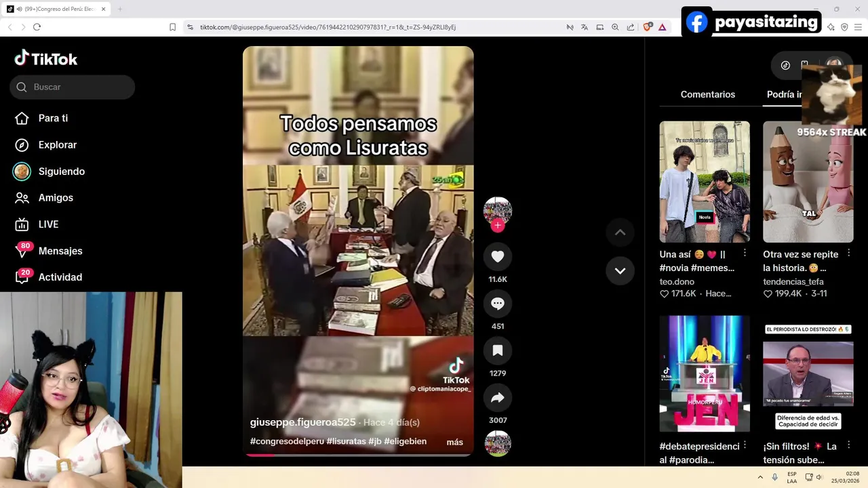Open options menu for 'Otra vez se repite'
This screenshot has width=868, height=488.
pyautogui.click(x=848, y=253)
